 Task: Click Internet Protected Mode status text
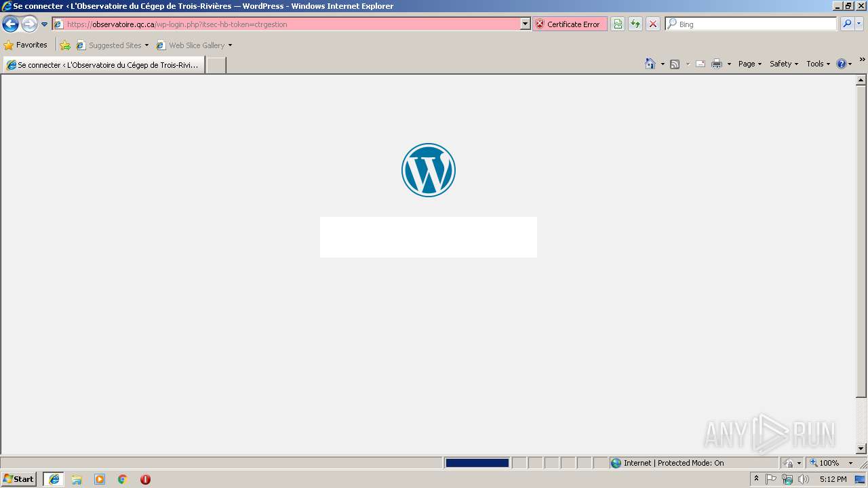point(673,463)
